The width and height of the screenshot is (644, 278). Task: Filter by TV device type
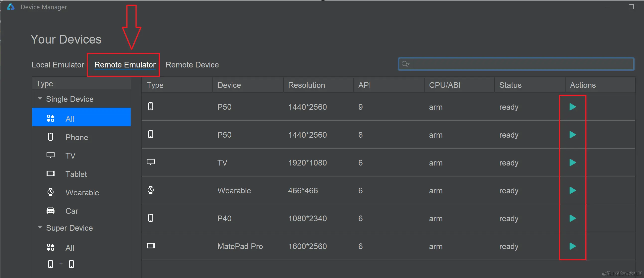[70, 156]
